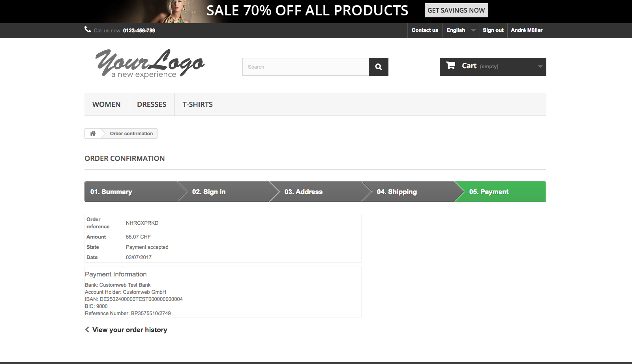The height and width of the screenshot is (364, 632).
Task: Click the shopping cart icon
Action: 450,65
